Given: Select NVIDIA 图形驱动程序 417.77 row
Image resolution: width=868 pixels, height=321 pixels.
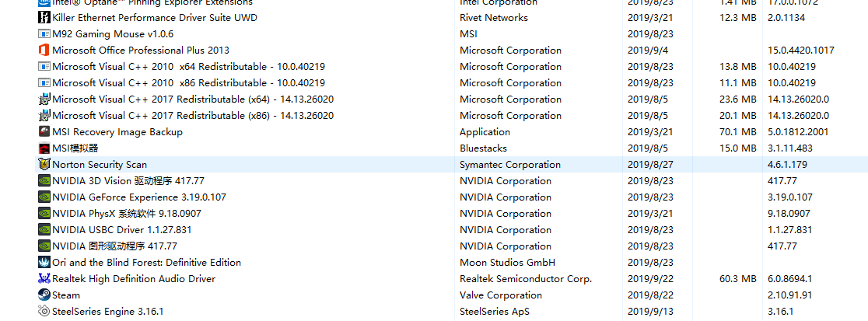Looking at the screenshot, I should click(x=114, y=246).
